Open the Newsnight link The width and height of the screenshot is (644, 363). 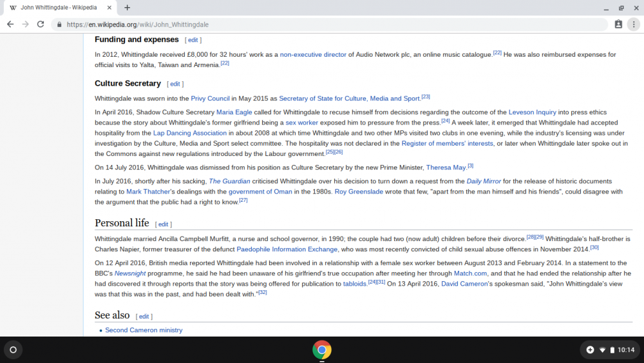point(130,273)
